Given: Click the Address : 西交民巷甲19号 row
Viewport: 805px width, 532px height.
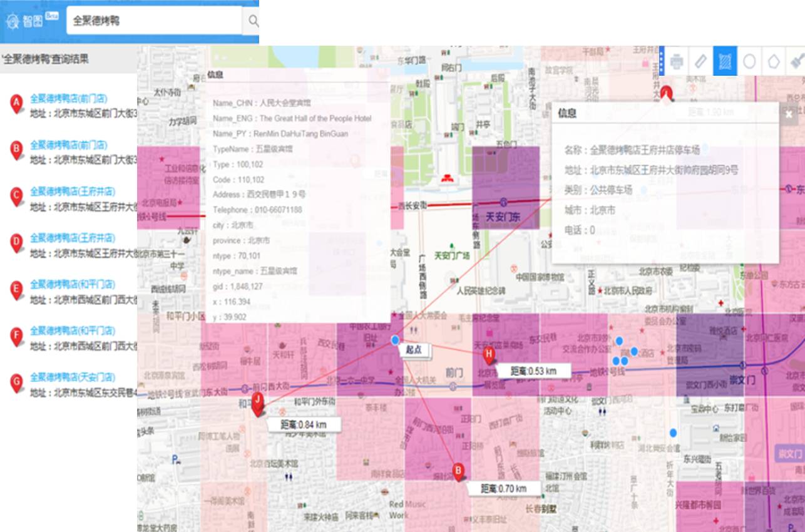Looking at the screenshot, I should [259, 195].
